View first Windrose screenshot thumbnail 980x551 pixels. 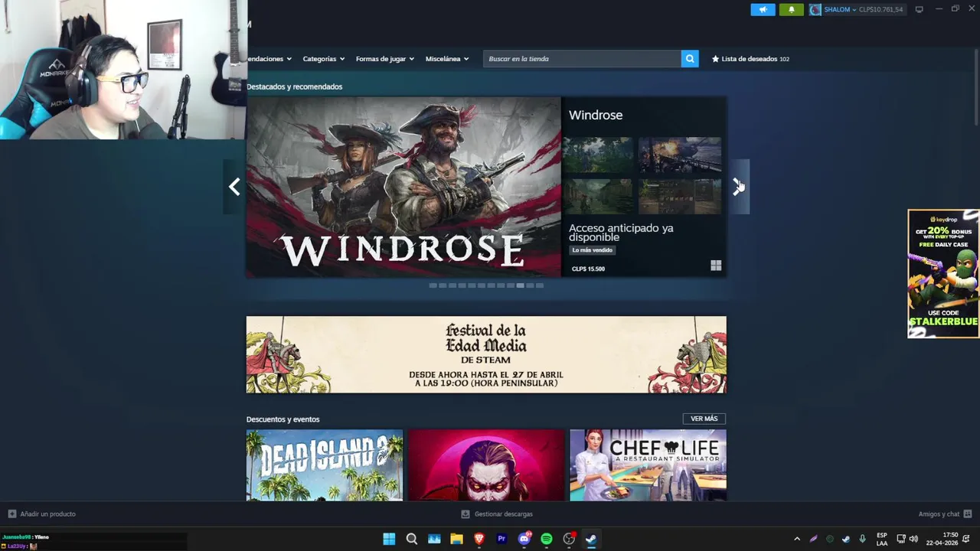(598, 155)
